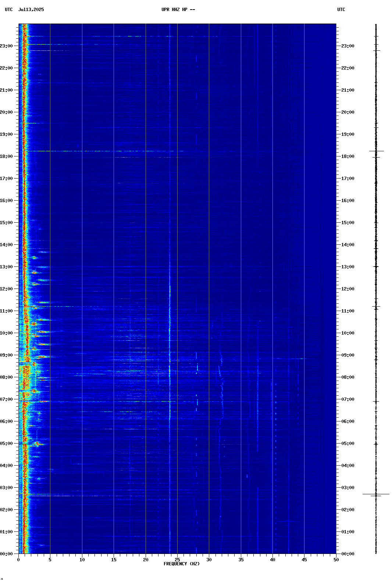
Task: Click the 18:00 label on the left time axis
Action: [x=7, y=156]
